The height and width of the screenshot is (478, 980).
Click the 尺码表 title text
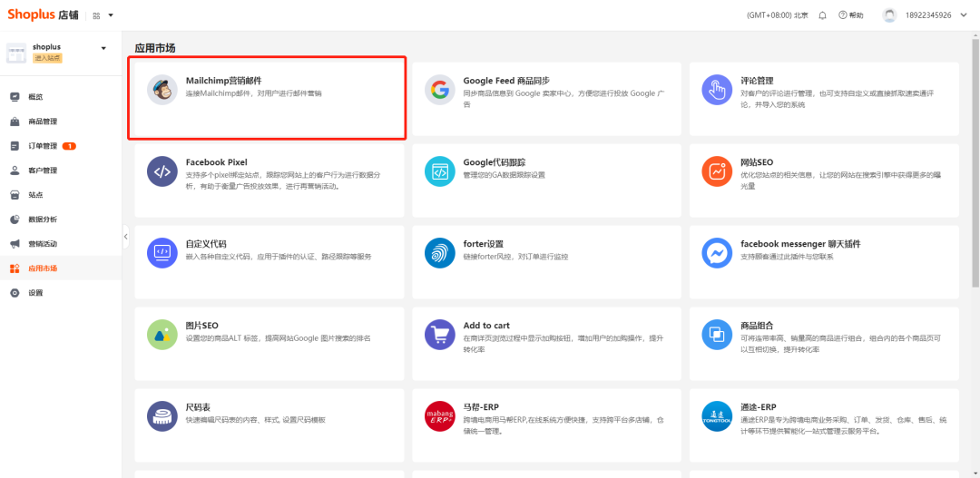pyautogui.click(x=198, y=406)
